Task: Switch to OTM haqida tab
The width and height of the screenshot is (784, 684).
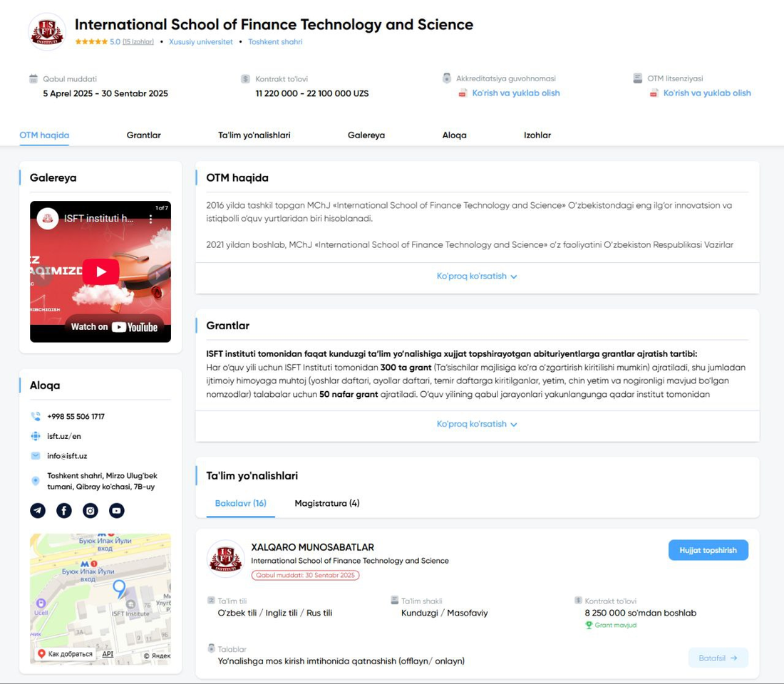Action: tap(44, 135)
